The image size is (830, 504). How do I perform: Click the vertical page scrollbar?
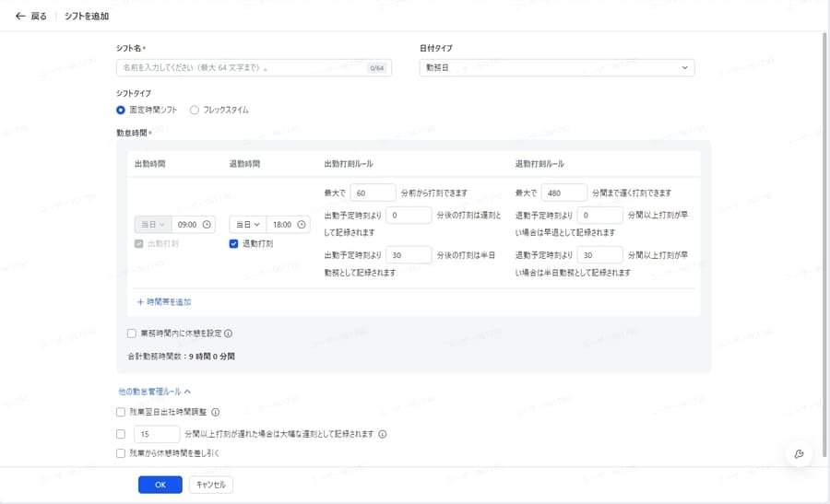click(824, 244)
